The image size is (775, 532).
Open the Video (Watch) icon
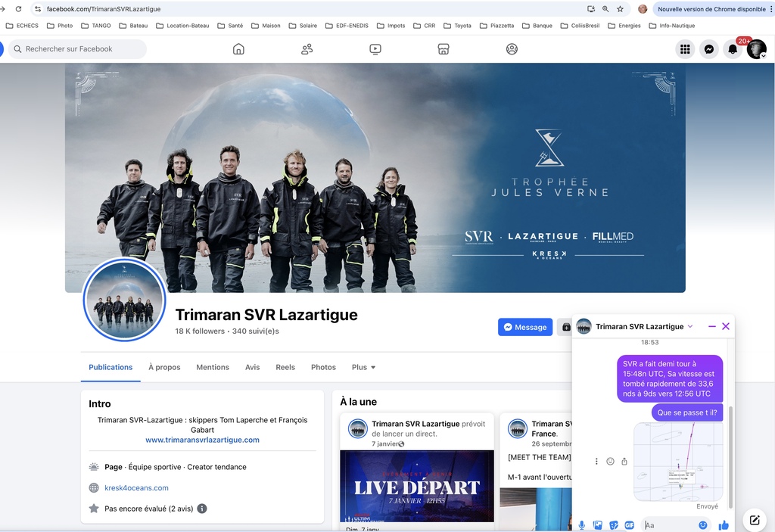click(x=375, y=49)
